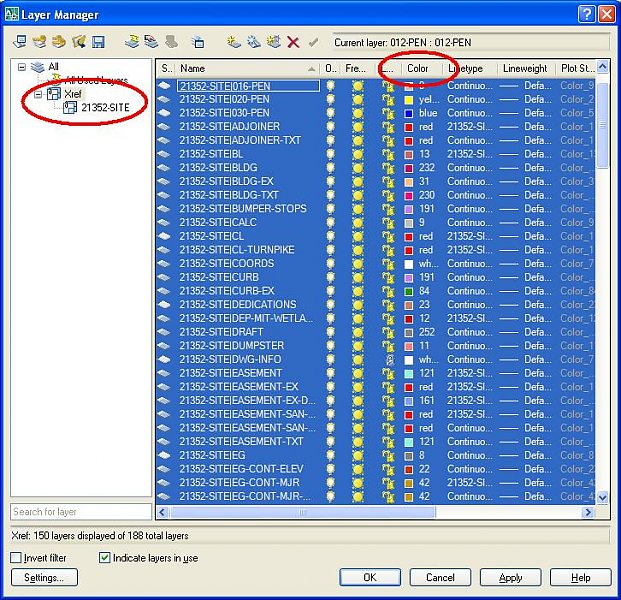The height and width of the screenshot is (600, 621).
Task: Click the title bar question mark help button
Action: [586, 15]
